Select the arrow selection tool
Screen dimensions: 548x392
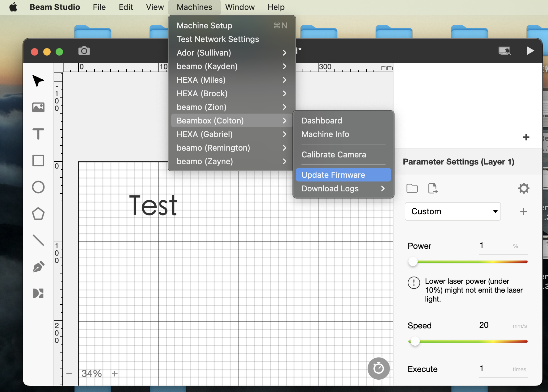[38, 81]
